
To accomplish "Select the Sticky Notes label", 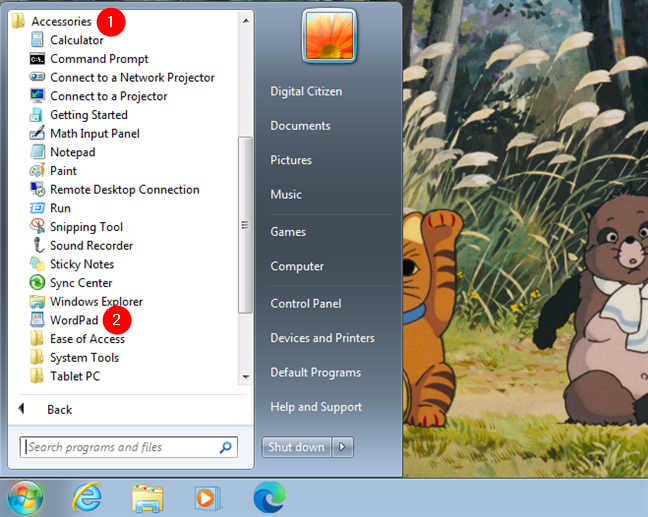I will click(x=82, y=264).
